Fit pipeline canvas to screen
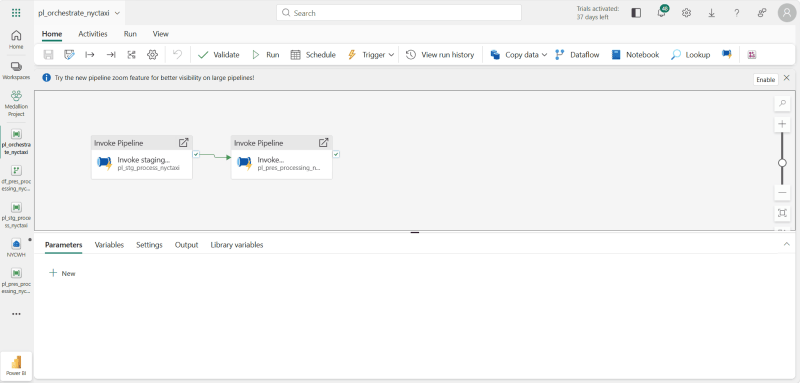Viewport: 800px width, 383px height. coord(782,213)
